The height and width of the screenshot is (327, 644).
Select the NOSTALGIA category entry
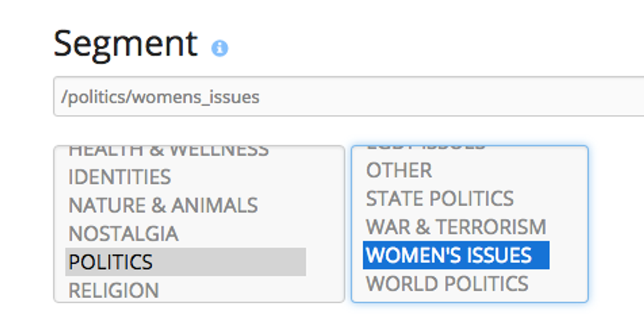[x=124, y=234]
